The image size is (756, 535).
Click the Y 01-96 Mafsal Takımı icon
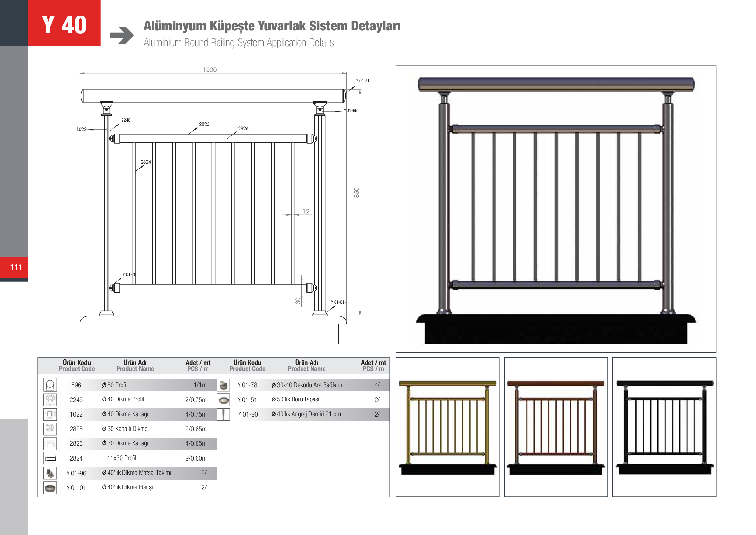click(50, 473)
